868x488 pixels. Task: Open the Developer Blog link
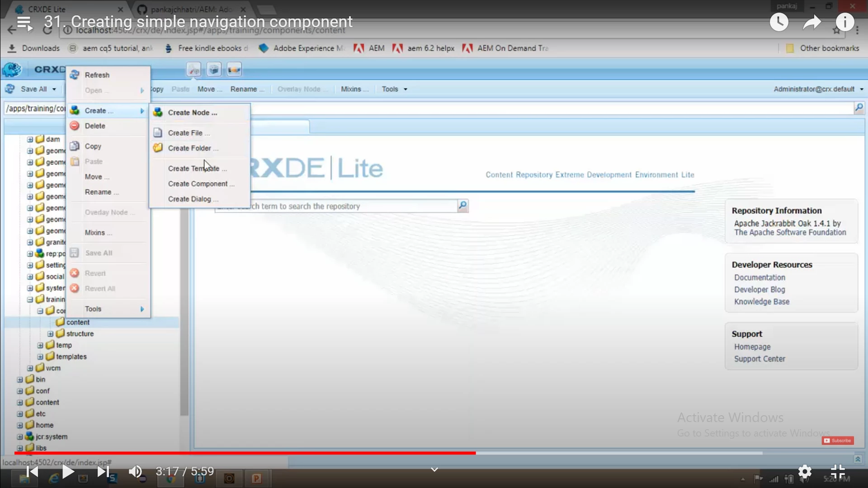tap(759, 290)
